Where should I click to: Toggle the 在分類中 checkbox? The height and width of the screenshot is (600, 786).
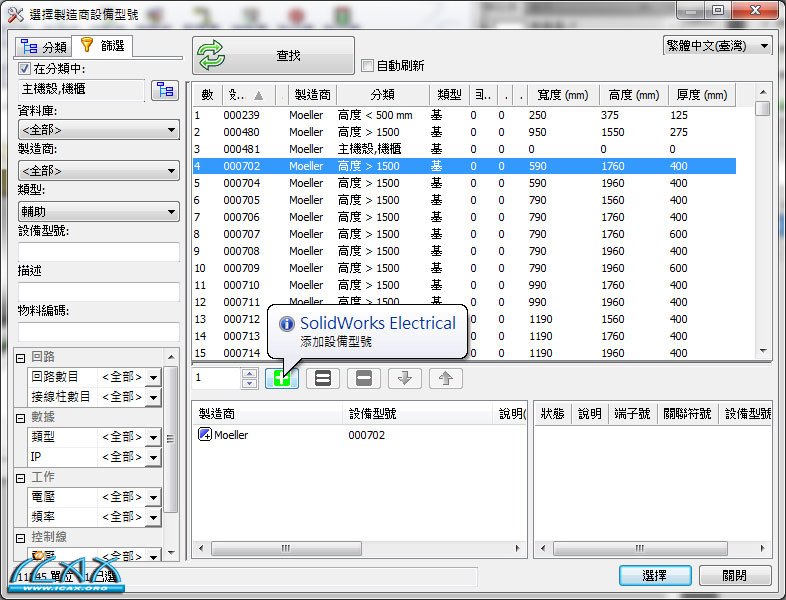click(x=24, y=68)
